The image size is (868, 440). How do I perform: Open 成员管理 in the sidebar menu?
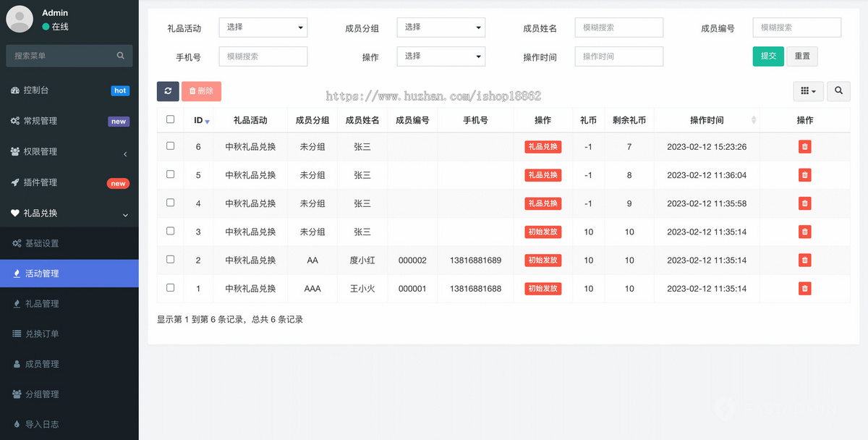[43, 364]
